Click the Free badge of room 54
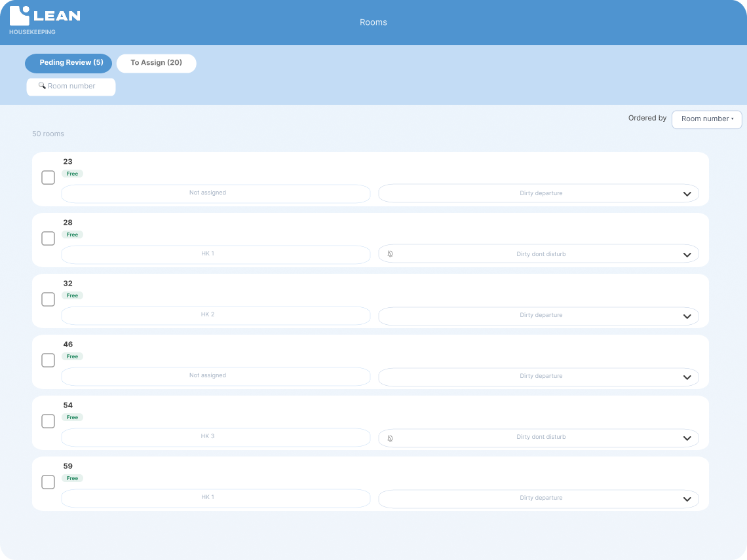This screenshot has width=747, height=560. point(73,418)
